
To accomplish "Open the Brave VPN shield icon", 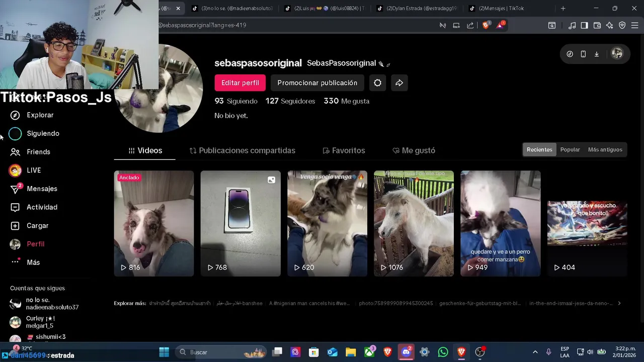I will (622, 26).
